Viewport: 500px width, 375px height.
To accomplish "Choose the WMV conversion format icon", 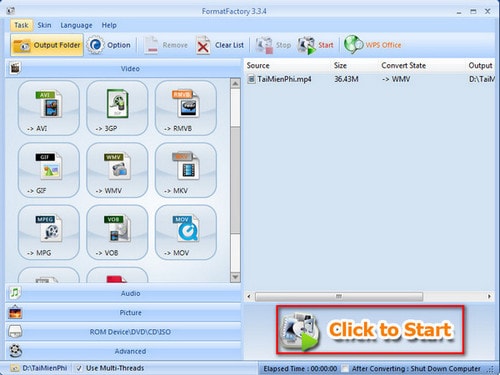I will [x=117, y=170].
